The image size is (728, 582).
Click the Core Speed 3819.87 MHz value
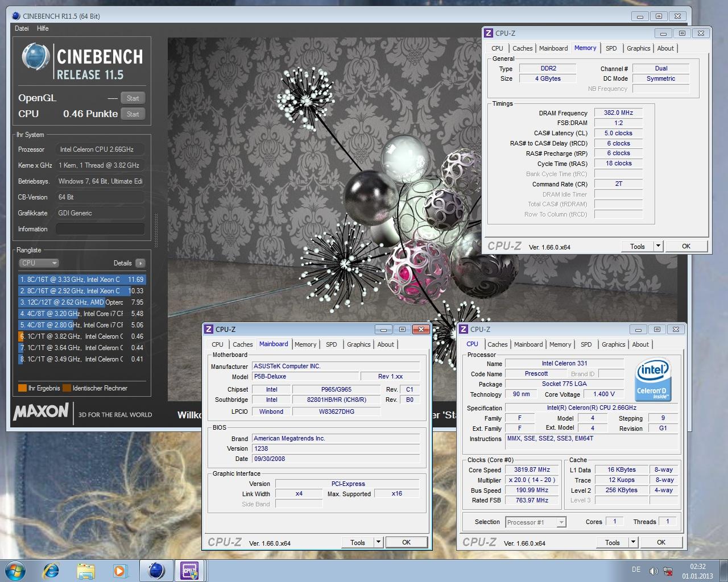532,470
